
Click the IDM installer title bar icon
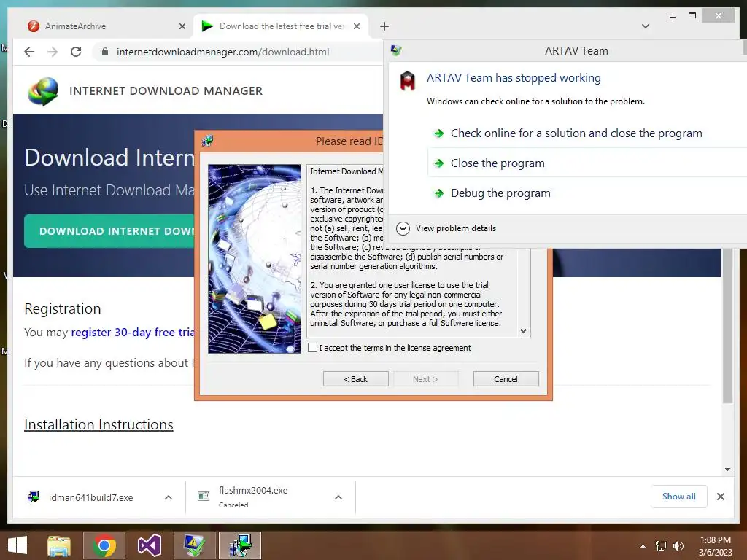click(206, 141)
